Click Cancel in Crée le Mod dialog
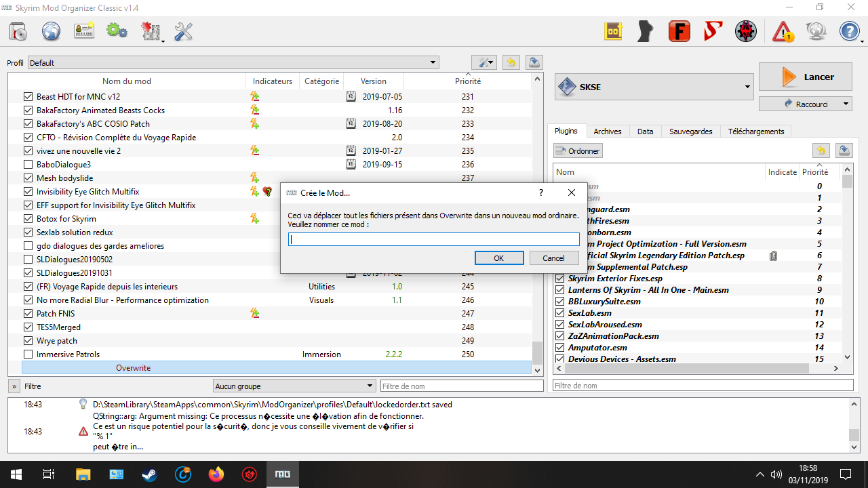 (553, 258)
